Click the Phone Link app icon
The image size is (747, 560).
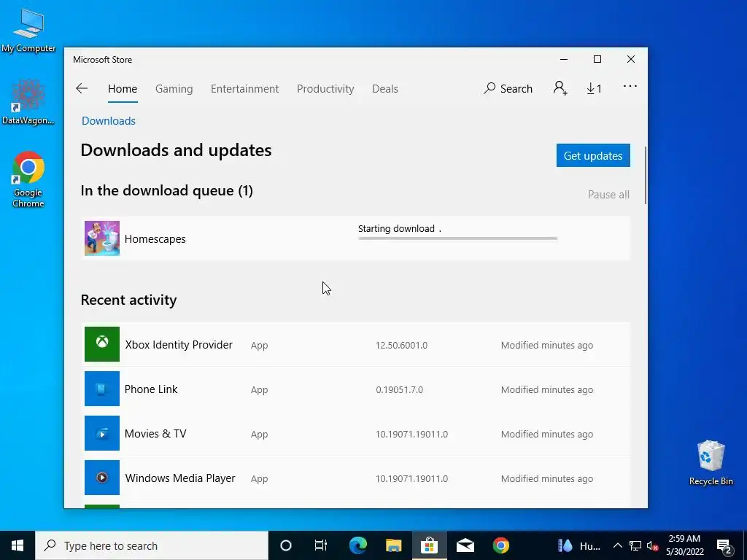pyautogui.click(x=102, y=389)
